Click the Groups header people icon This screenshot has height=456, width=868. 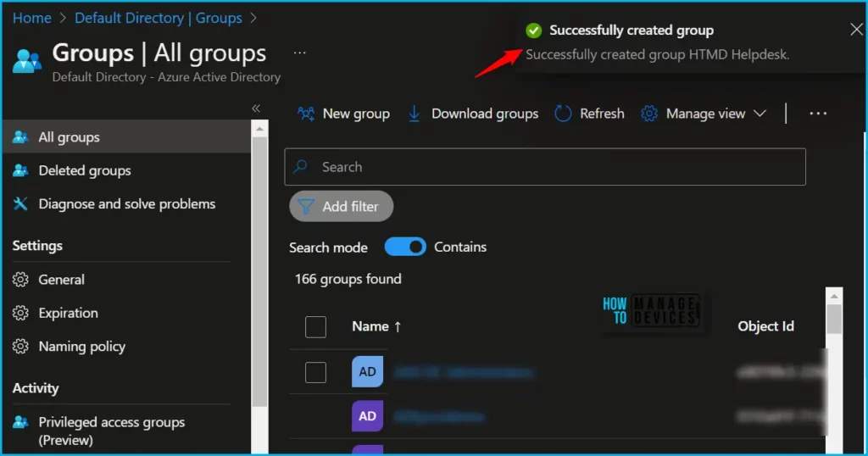pos(27,61)
